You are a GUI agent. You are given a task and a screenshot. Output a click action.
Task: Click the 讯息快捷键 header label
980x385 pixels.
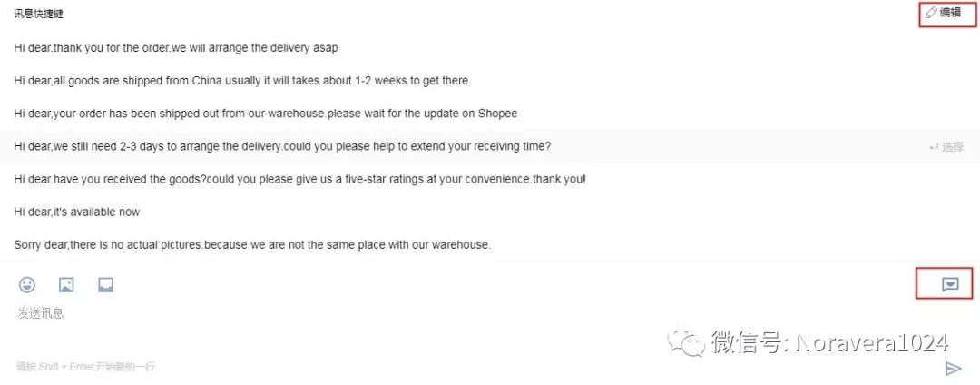[x=39, y=15]
